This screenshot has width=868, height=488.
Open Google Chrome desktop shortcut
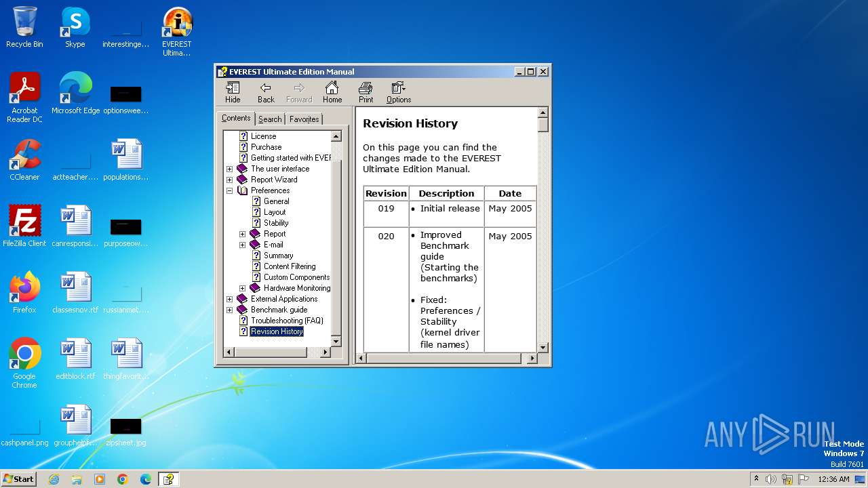[24, 363]
